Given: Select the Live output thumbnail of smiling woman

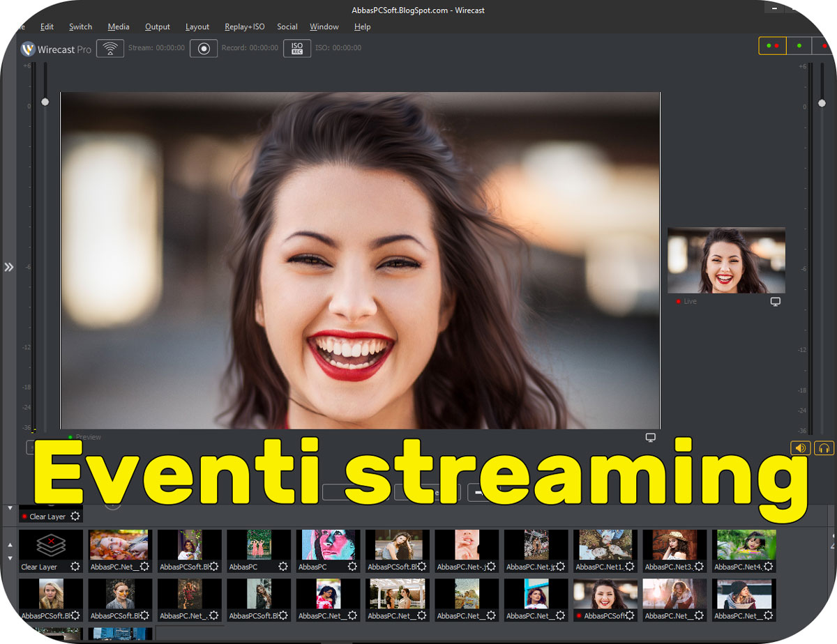Looking at the screenshot, I should tap(726, 260).
